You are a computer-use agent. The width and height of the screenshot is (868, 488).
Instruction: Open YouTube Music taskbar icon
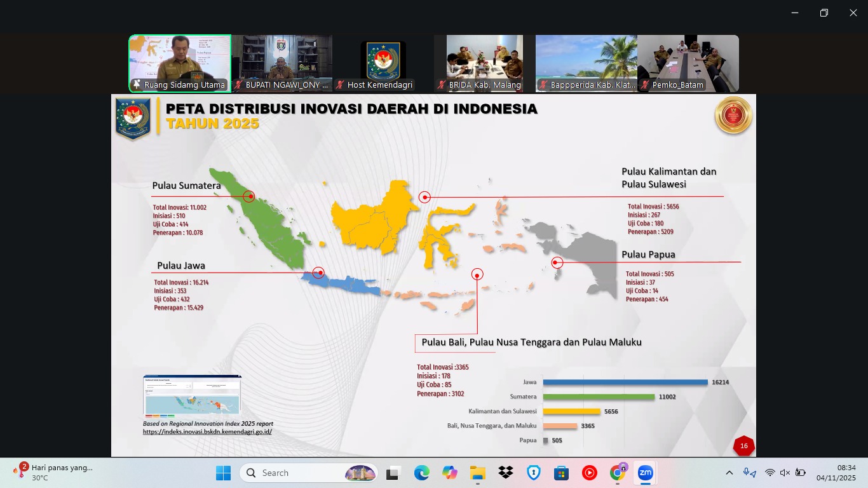[589, 473]
